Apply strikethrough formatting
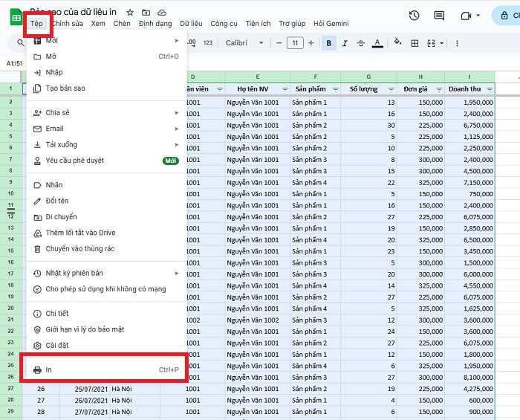Screen dimensions: 520x420 (361, 43)
